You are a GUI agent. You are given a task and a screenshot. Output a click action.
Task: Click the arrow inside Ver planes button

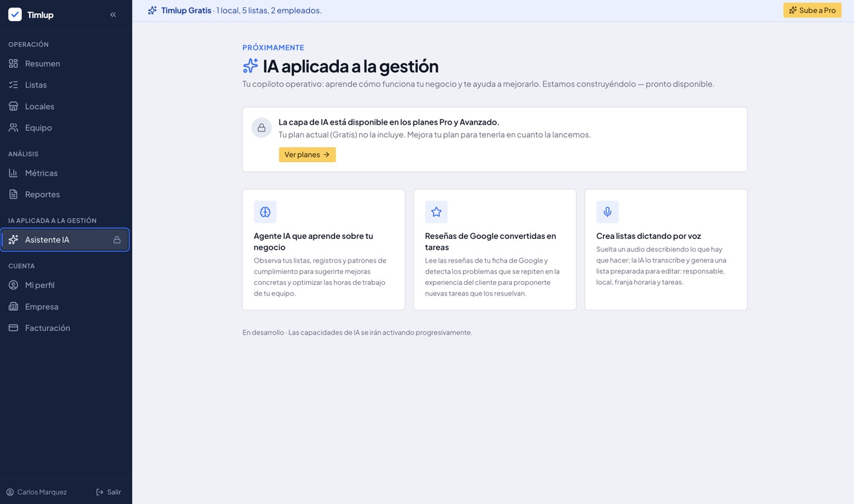(326, 155)
